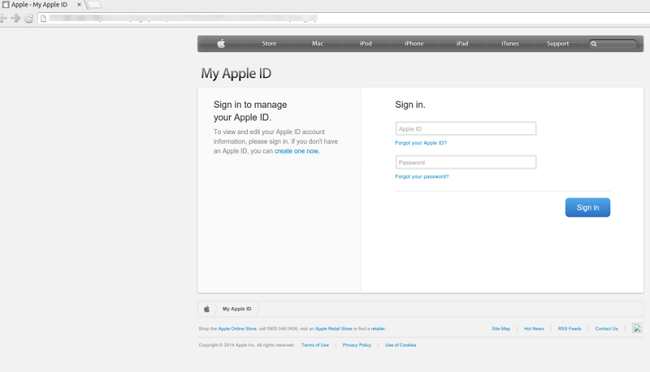Open the Apple Online Store link
Image resolution: width=650 pixels, height=372 pixels.
tap(237, 328)
